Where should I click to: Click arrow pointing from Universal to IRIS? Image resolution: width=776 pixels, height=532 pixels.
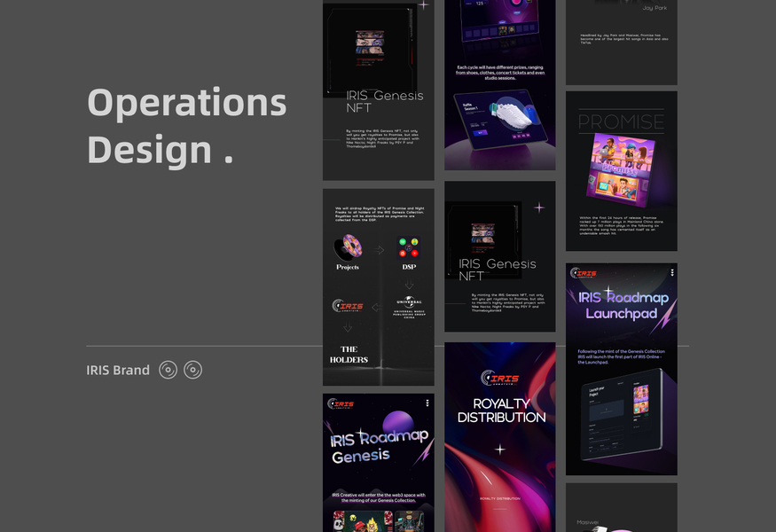[x=377, y=308]
